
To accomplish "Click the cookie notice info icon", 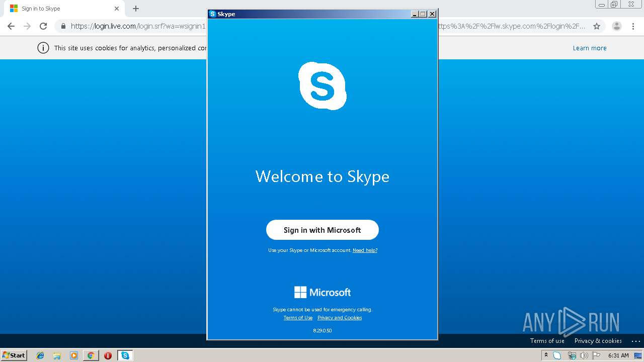I will point(43,48).
